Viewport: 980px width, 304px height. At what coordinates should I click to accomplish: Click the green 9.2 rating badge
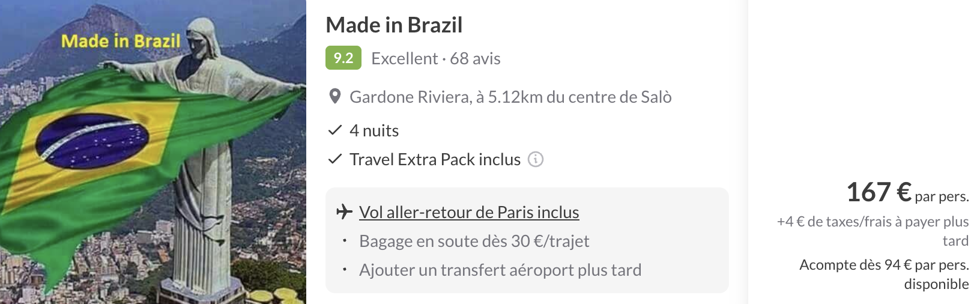(x=343, y=58)
